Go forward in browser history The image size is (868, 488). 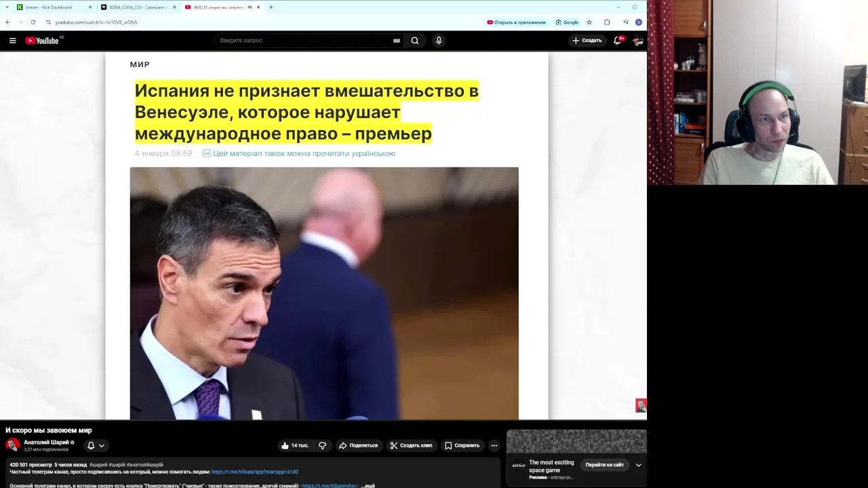(20, 22)
